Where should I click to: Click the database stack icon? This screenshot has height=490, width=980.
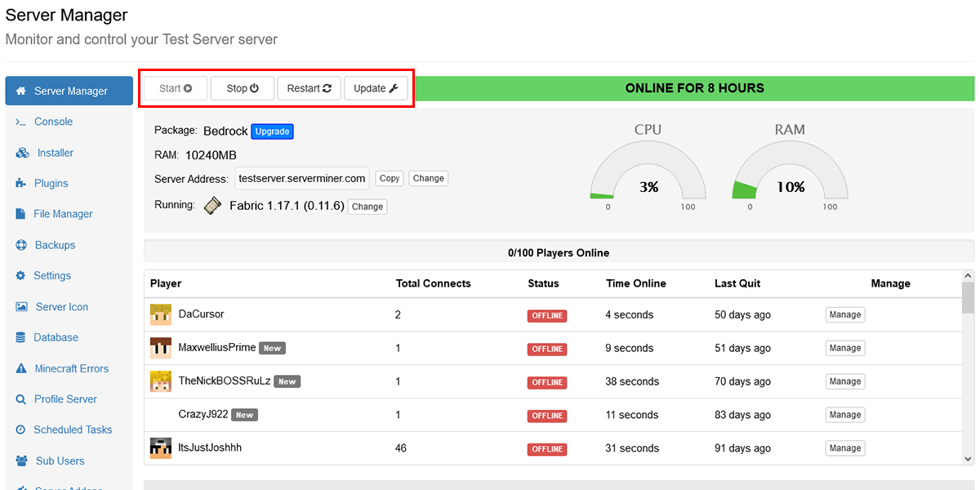click(x=20, y=337)
